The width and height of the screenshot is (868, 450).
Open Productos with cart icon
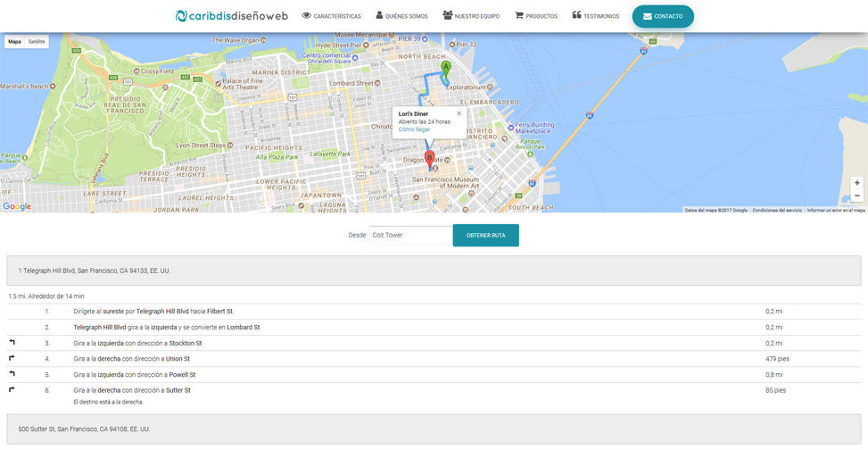pos(536,16)
